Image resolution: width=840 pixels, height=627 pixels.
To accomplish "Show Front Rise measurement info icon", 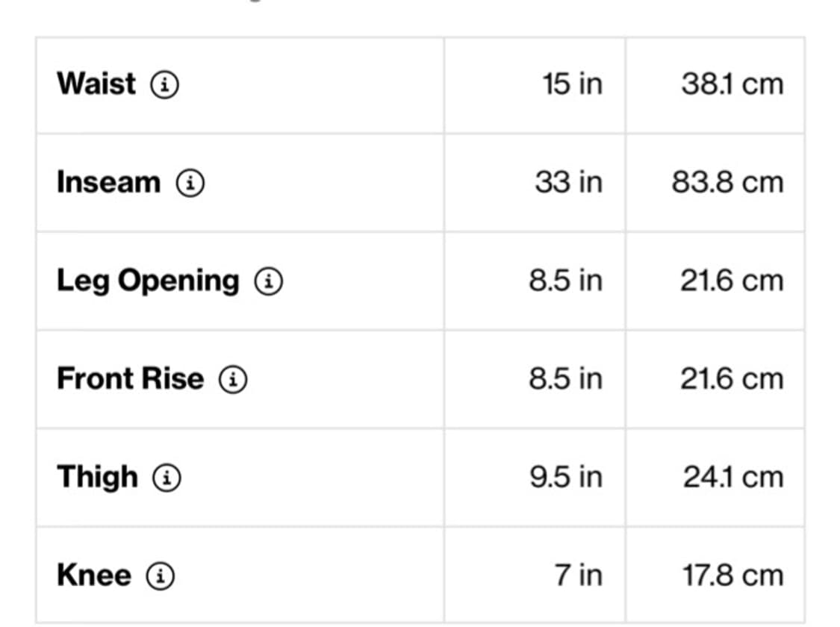I will [233, 380].
